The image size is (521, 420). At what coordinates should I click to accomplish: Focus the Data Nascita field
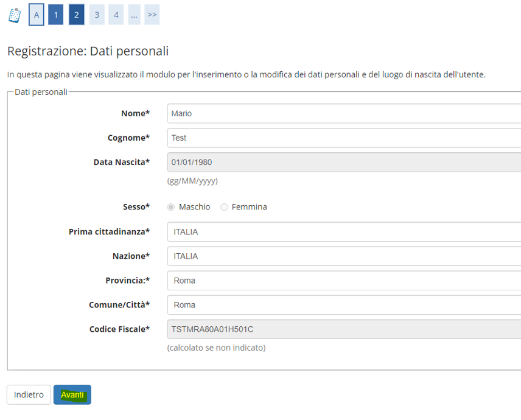[344, 162]
